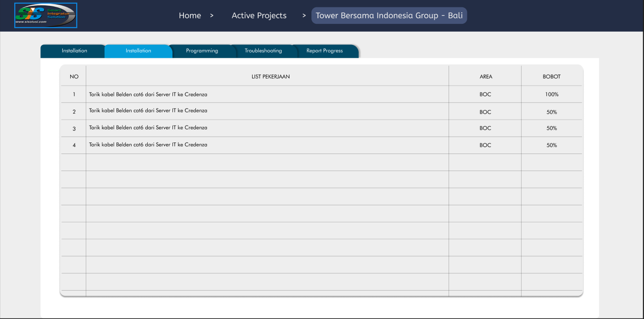Click the SIS company logo

click(x=45, y=15)
